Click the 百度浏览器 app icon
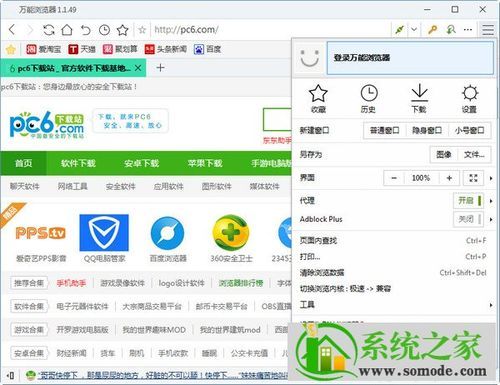Image resolution: width=500 pixels, height=385 pixels. (168, 233)
